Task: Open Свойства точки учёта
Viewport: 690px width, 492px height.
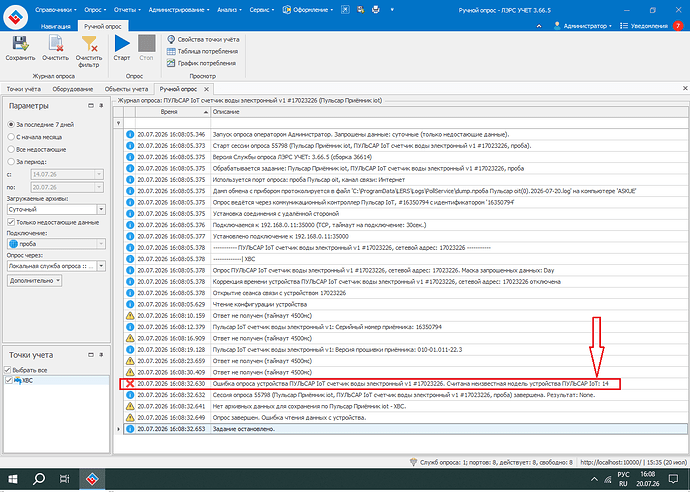Action: click(203, 40)
